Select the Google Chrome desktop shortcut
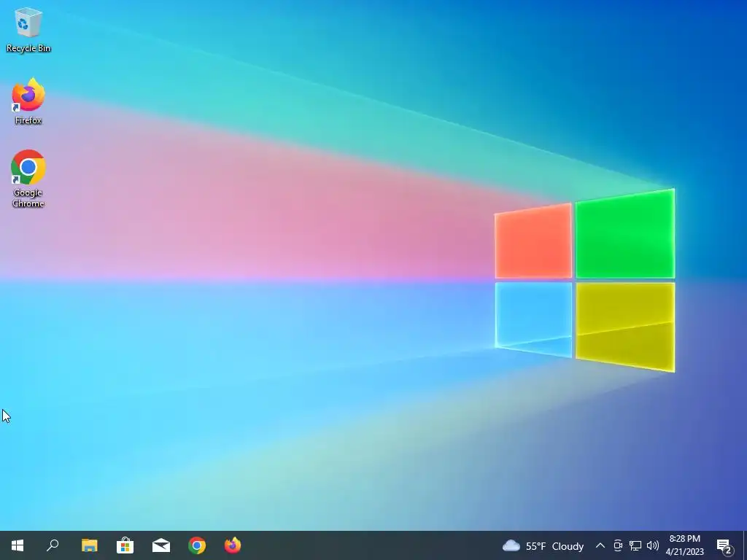 28,179
